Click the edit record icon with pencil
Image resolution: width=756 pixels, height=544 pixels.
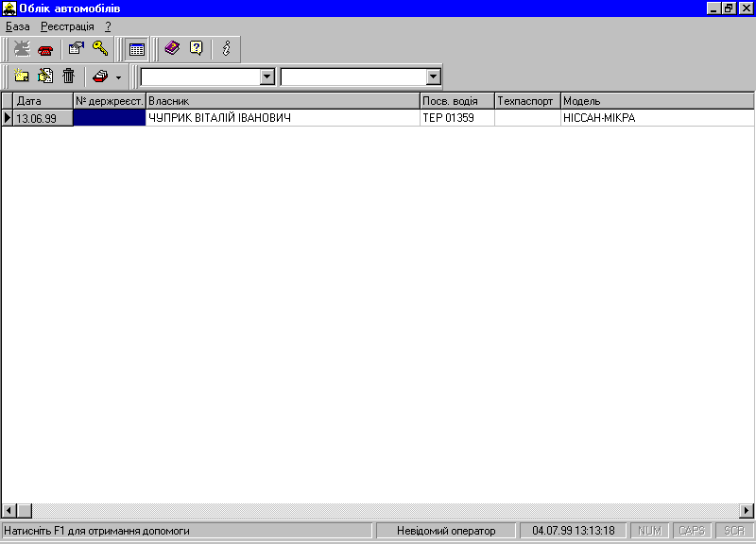pos(45,76)
